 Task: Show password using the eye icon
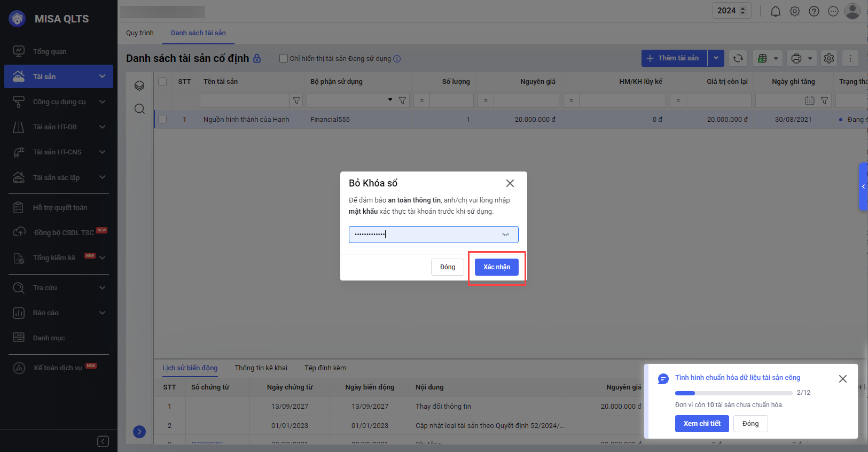click(x=505, y=235)
